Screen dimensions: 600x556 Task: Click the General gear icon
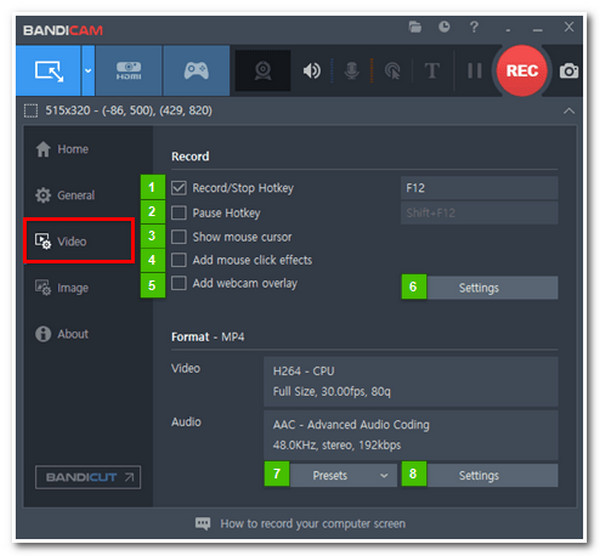(43, 195)
